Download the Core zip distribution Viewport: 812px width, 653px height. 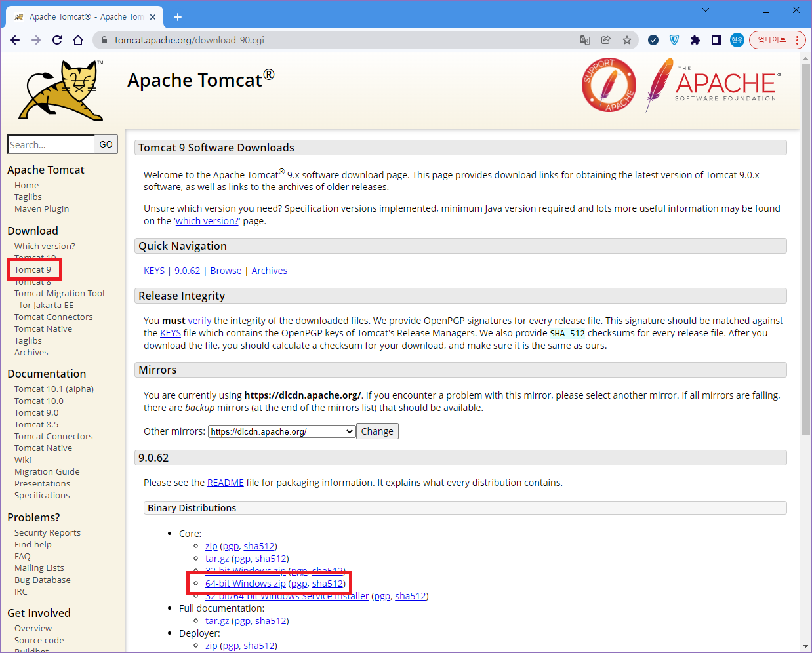click(211, 546)
